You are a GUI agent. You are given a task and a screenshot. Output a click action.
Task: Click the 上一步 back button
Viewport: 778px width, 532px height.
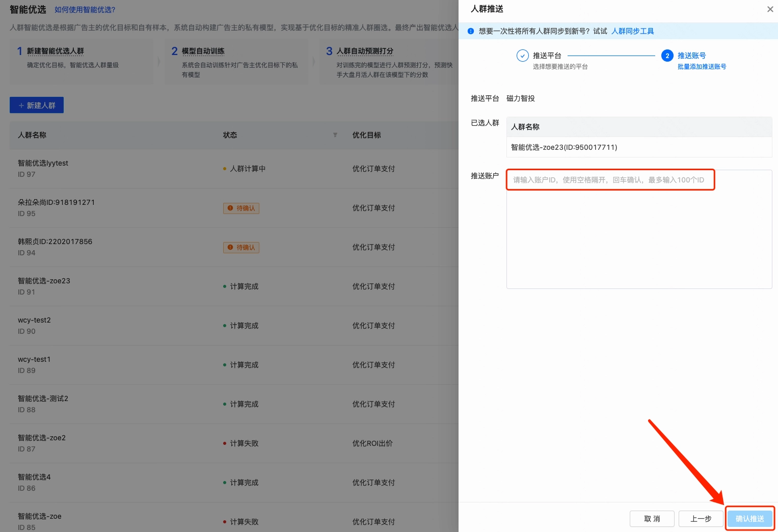(701, 518)
